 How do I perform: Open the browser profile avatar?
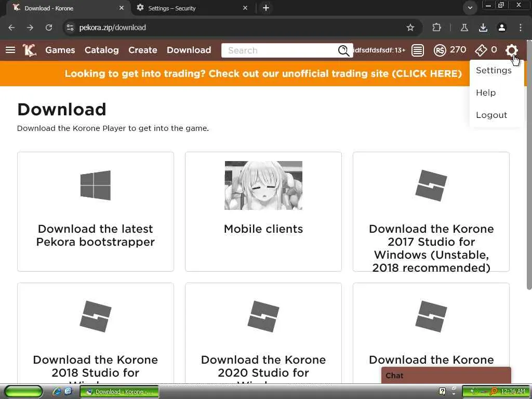click(502, 28)
